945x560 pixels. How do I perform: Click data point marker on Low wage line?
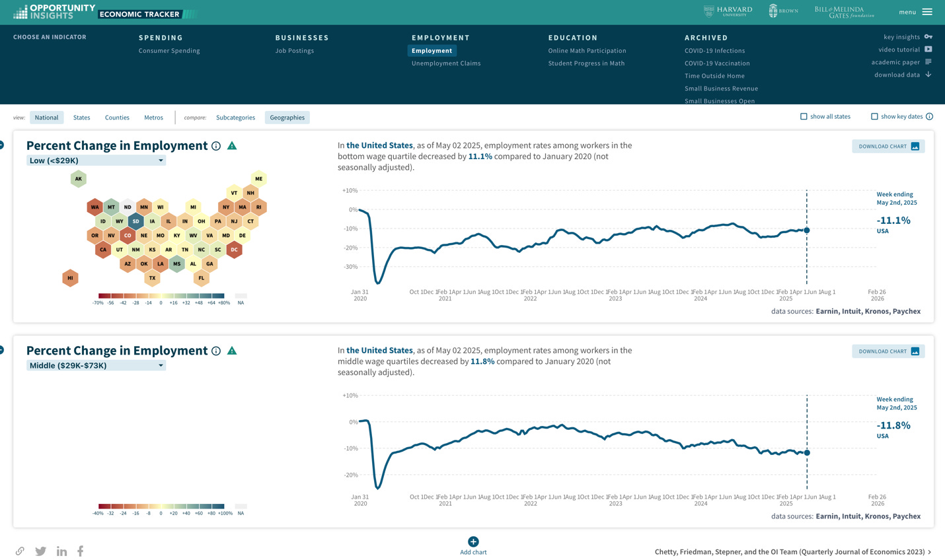pyautogui.click(x=807, y=230)
